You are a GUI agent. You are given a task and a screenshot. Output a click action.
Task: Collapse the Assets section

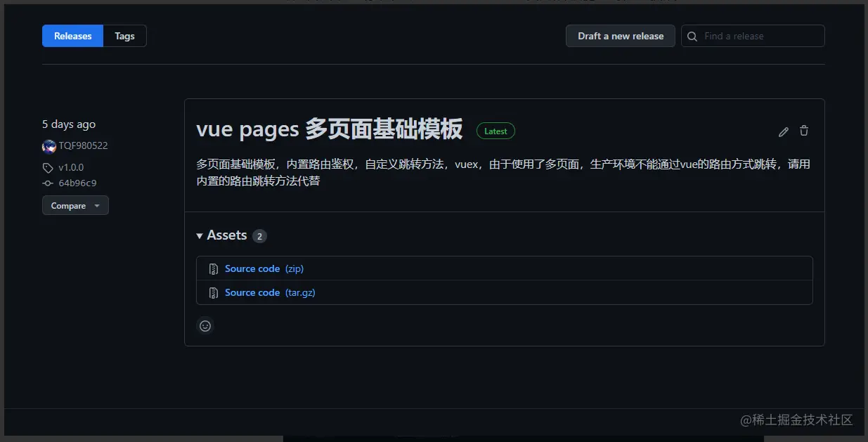click(x=221, y=235)
